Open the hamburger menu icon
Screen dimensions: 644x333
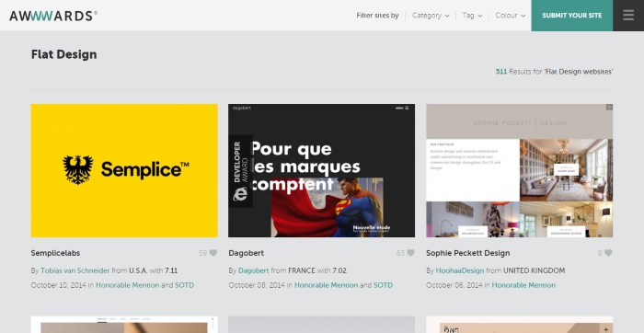pyautogui.click(x=628, y=16)
